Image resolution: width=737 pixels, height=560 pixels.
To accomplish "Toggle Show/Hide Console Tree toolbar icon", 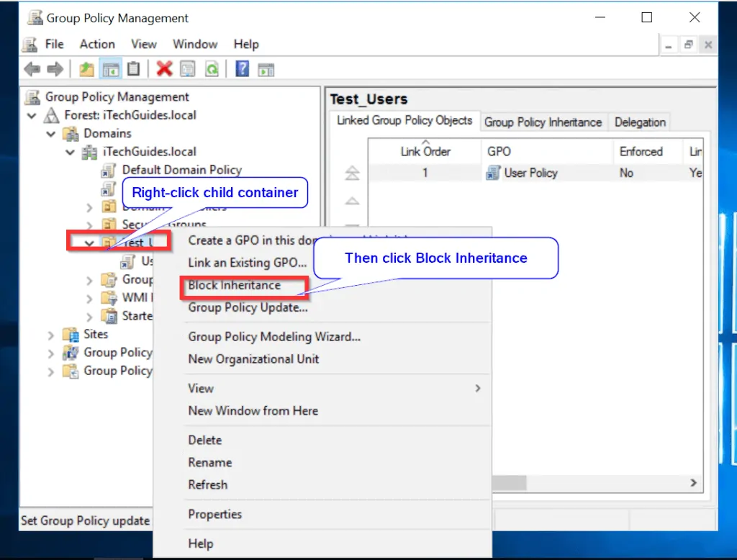I will (112, 70).
